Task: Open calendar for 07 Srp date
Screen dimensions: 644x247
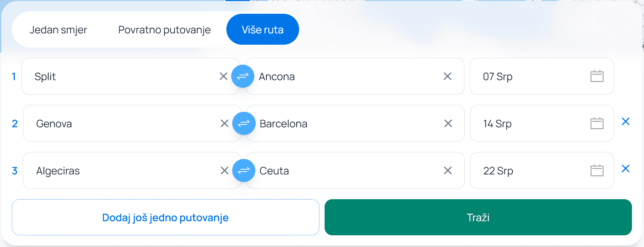Action: 597,76
